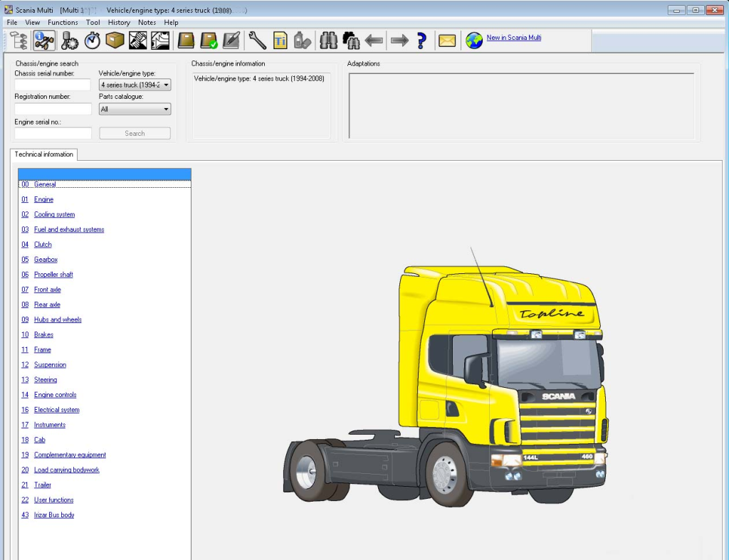The image size is (729, 560).
Task: Click the wrench tool icon
Action: coord(257,41)
